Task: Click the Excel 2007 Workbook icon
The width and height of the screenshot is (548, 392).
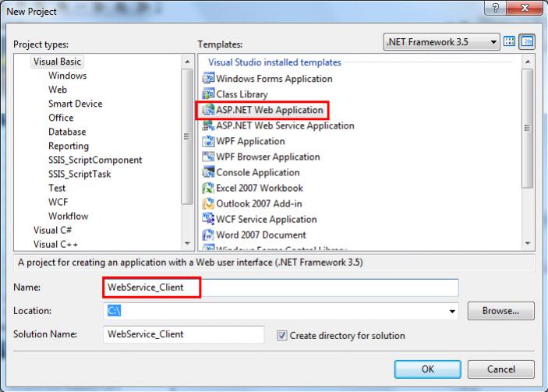Action: click(208, 188)
